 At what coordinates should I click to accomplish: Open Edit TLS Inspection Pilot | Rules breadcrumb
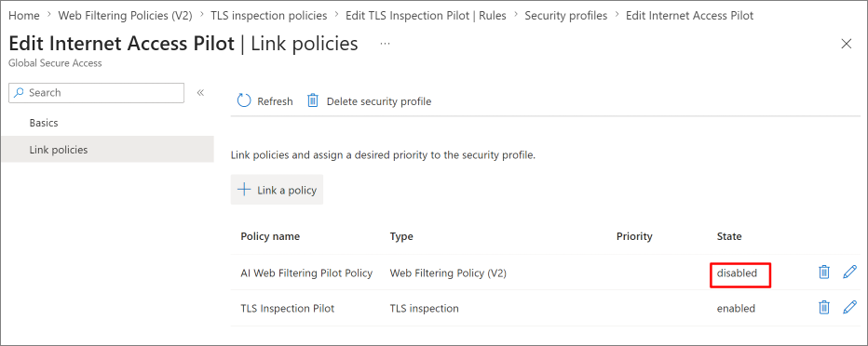click(426, 16)
